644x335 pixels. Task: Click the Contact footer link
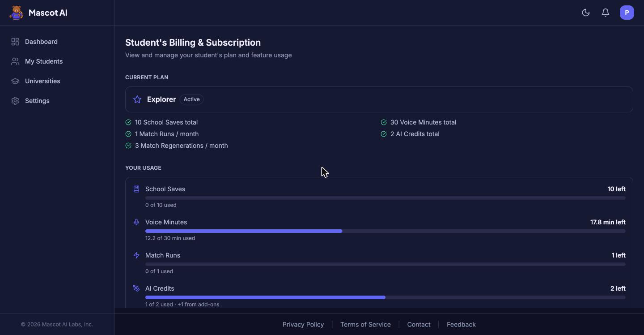[x=419, y=324]
